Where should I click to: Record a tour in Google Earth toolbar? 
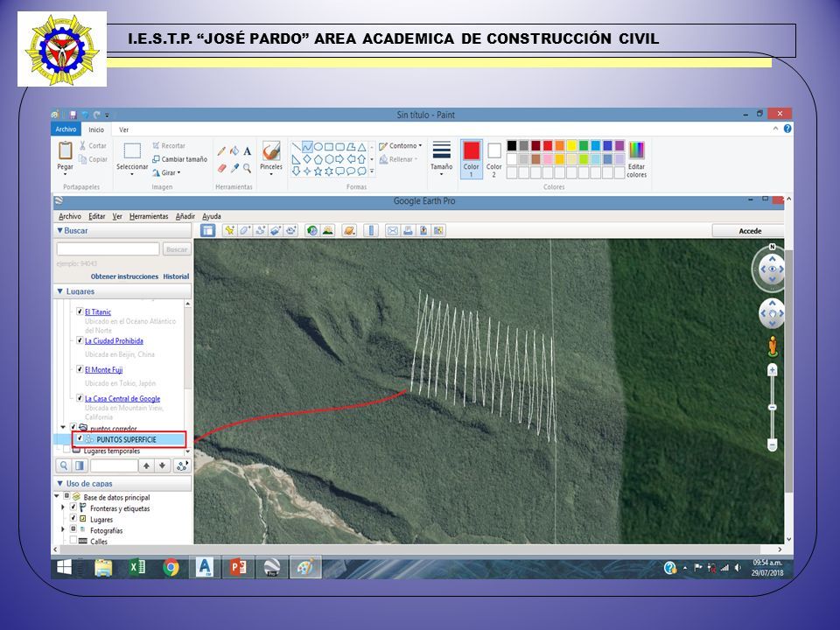coord(291,230)
